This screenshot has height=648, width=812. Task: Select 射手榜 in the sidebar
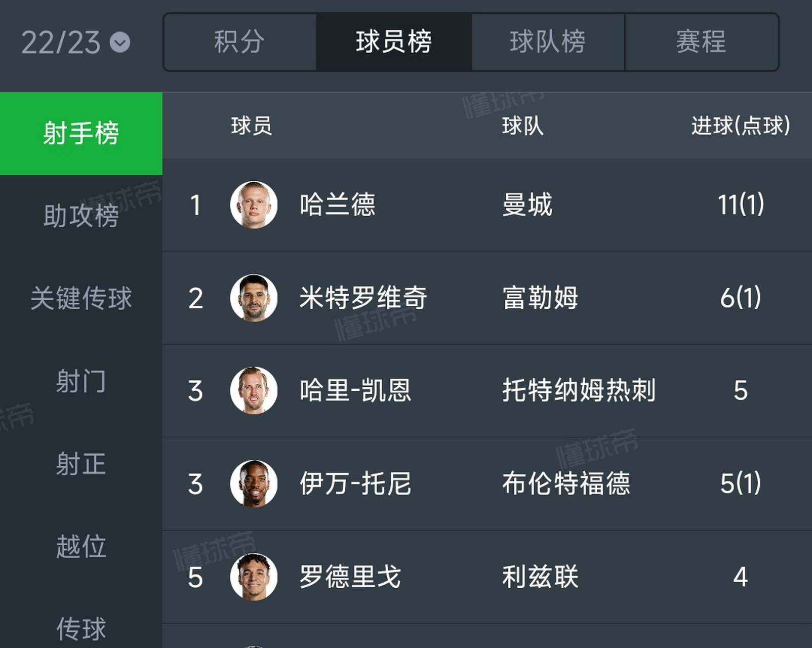click(81, 133)
